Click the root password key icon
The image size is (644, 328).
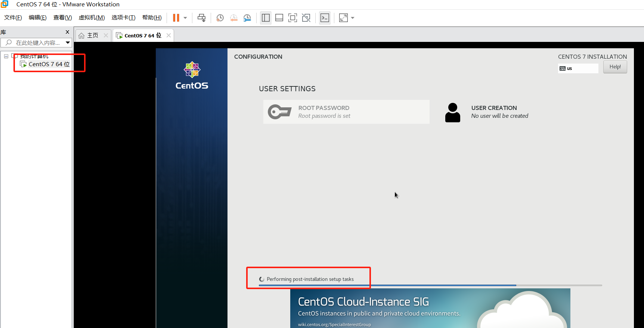point(279,112)
